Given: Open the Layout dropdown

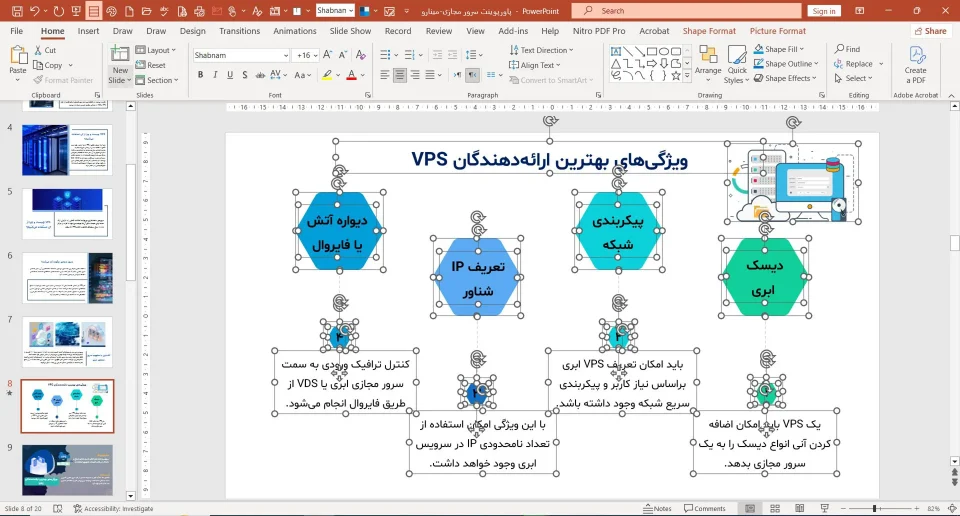Looking at the screenshot, I should (x=156, y=50).
